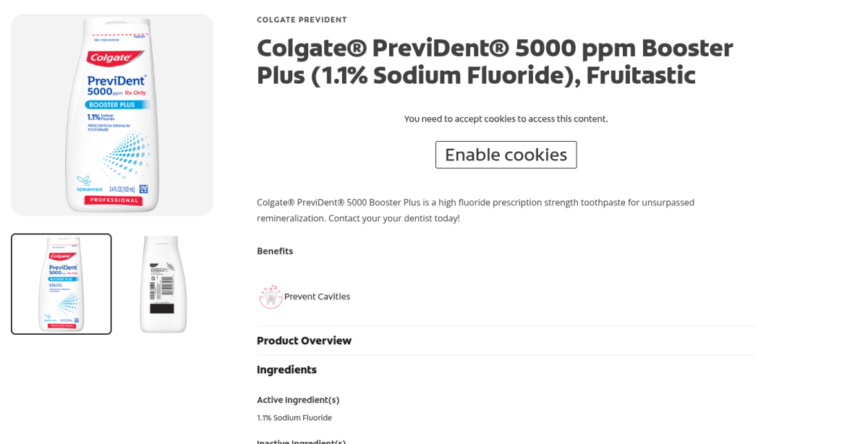Click the Active Ingredient(s) heading

tap(298, 400)
